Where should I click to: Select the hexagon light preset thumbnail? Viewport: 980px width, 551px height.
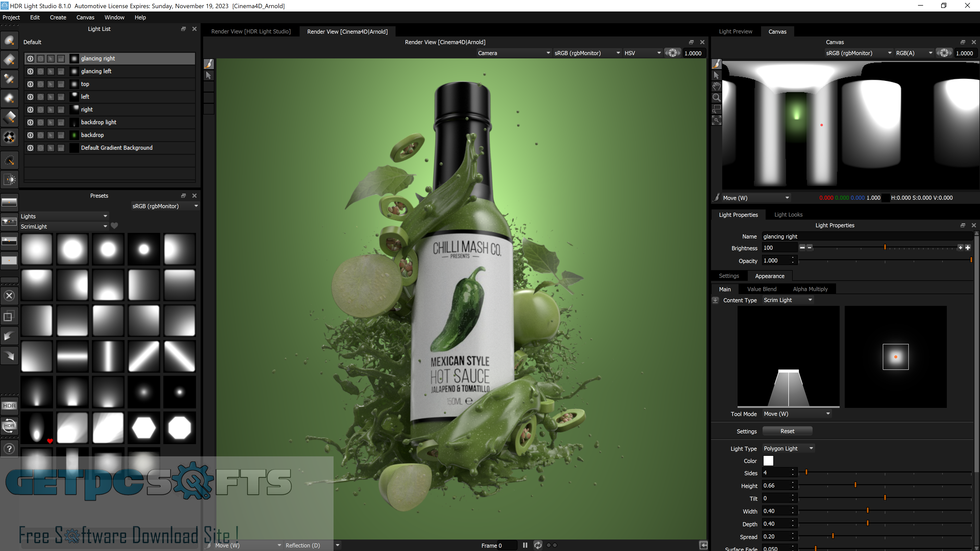click(144, 428)
